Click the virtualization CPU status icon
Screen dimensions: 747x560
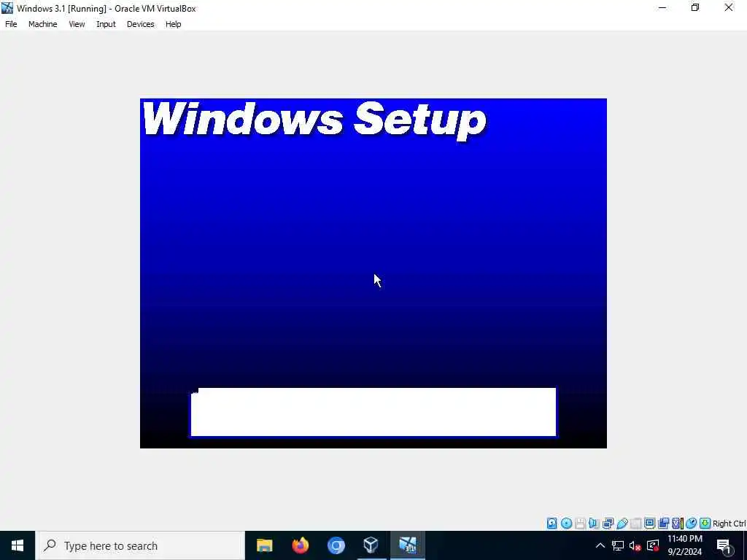coord(678,524)
